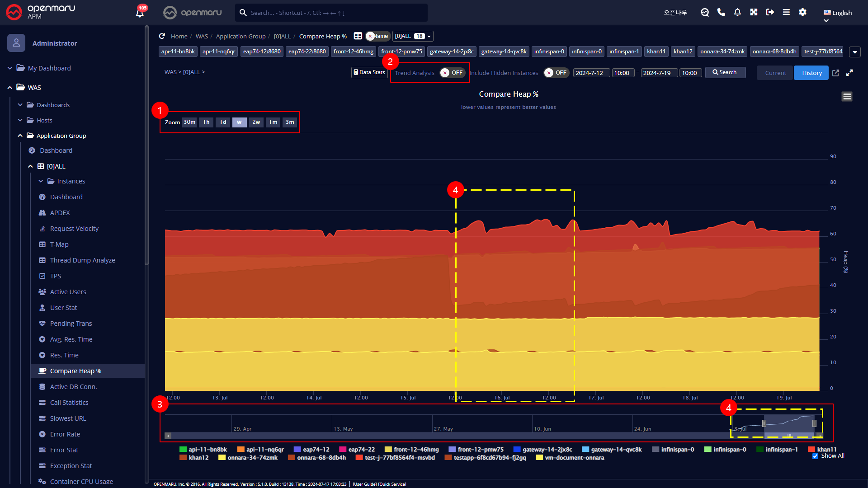Viewport: 868px width, 488px height.
Task: Expand the Hosts tree folder
Action: (x=44, y=120)
